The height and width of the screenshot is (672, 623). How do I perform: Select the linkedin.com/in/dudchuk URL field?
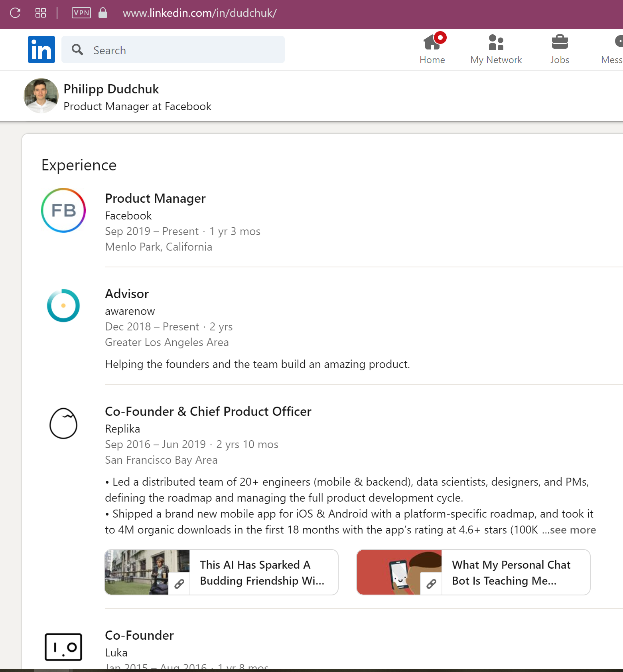(x=200, y=13)
